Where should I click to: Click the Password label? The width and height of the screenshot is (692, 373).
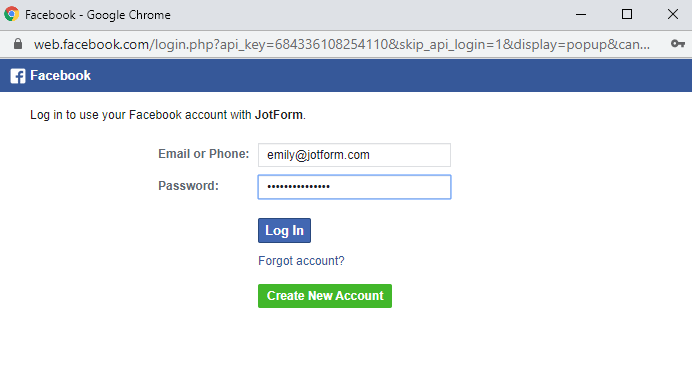pyautogui.click(x=188, y=186)
